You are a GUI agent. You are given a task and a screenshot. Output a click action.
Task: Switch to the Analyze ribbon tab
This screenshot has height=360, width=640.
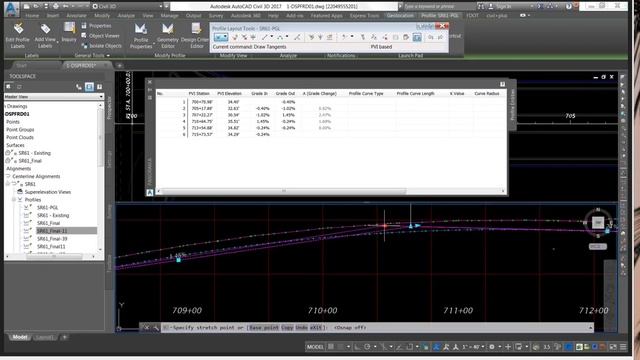point(126,16)
